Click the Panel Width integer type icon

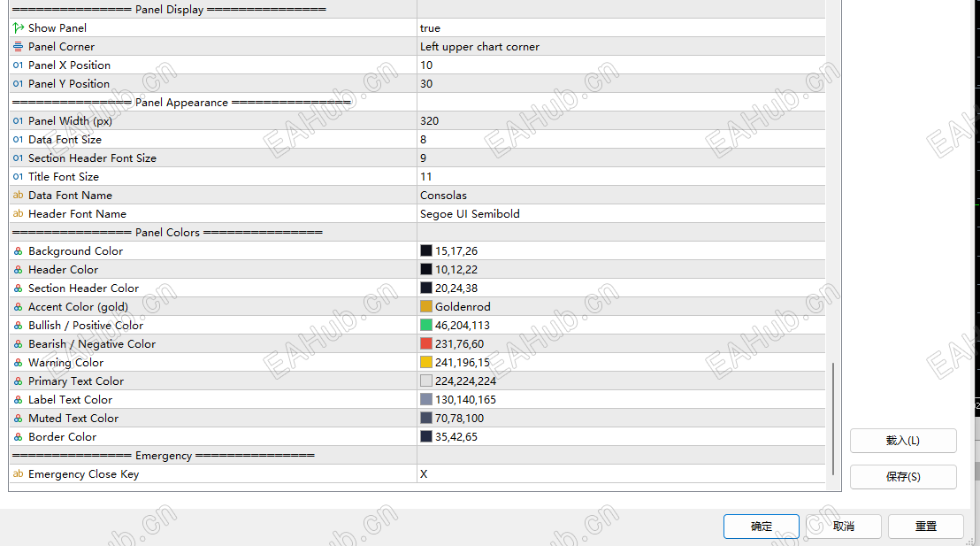click(x=18, y=120)
